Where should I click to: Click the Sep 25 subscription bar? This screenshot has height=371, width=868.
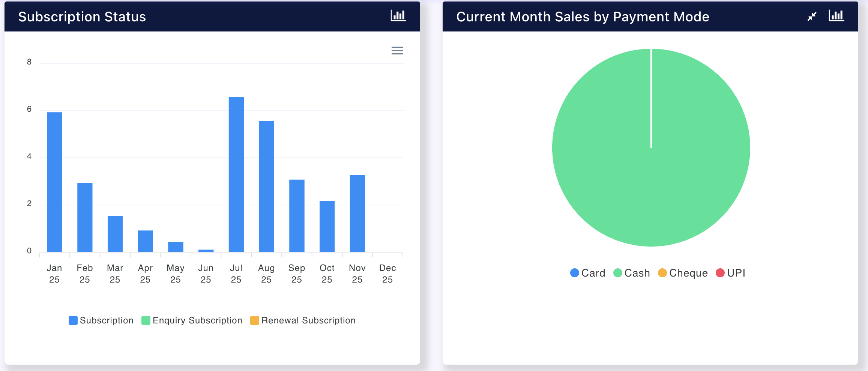pyautogui.click(x=297, y=215)
